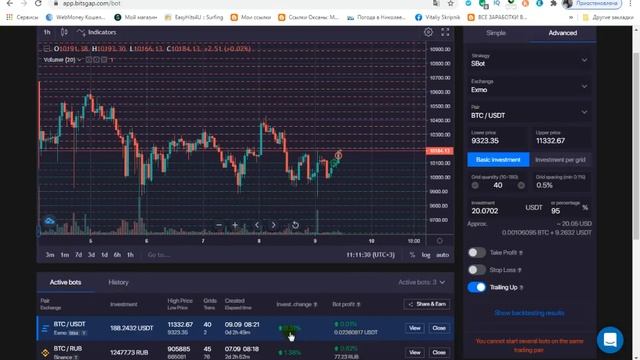Select Investment per grid tab
The height and width of the screenshot is (360, 640).
tap(560, 160)
